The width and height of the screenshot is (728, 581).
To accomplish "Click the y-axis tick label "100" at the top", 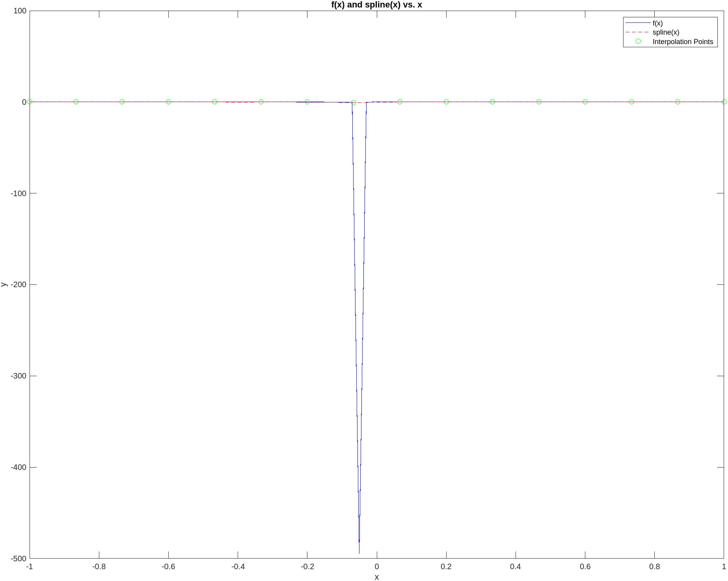I will click(20, 11).
